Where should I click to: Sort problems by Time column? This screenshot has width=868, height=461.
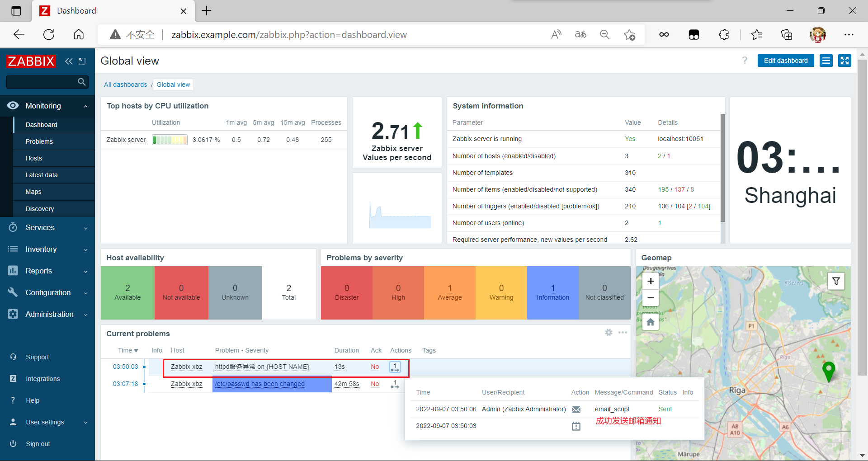tap(128, 350)
